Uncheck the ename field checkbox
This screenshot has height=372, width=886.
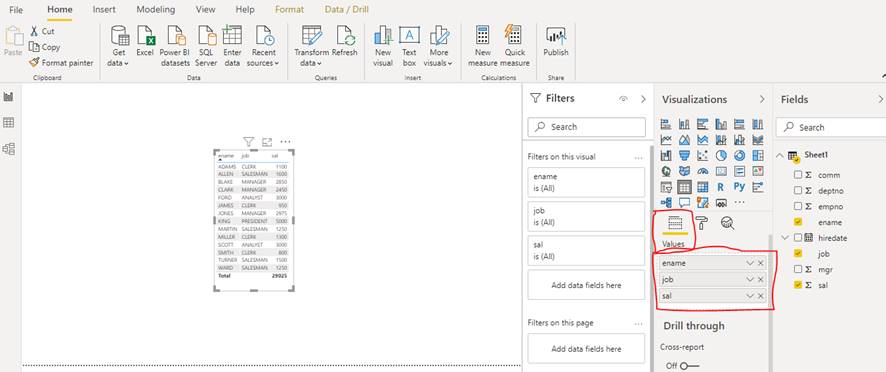tap(798, 222)
